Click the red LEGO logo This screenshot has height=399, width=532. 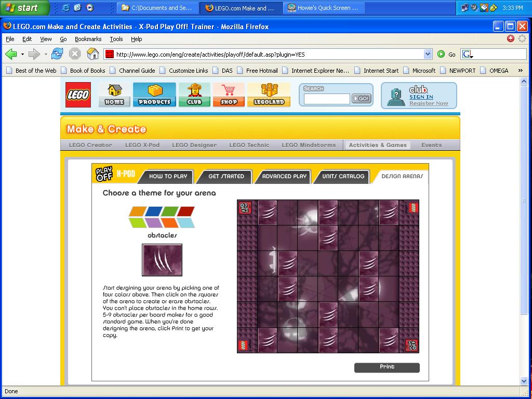click(x=78, y=95)
